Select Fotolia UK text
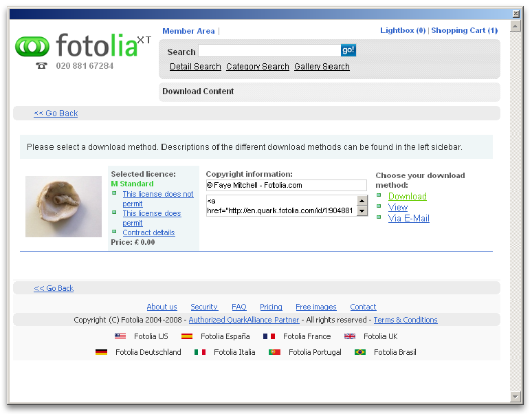Screen dimensions: 532x414 (x=381, y=336)
